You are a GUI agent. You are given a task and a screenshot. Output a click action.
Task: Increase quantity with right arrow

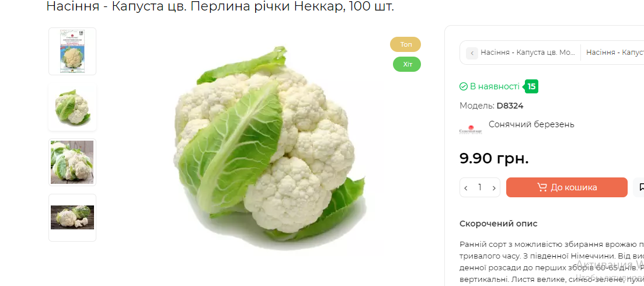click(494, 188)
